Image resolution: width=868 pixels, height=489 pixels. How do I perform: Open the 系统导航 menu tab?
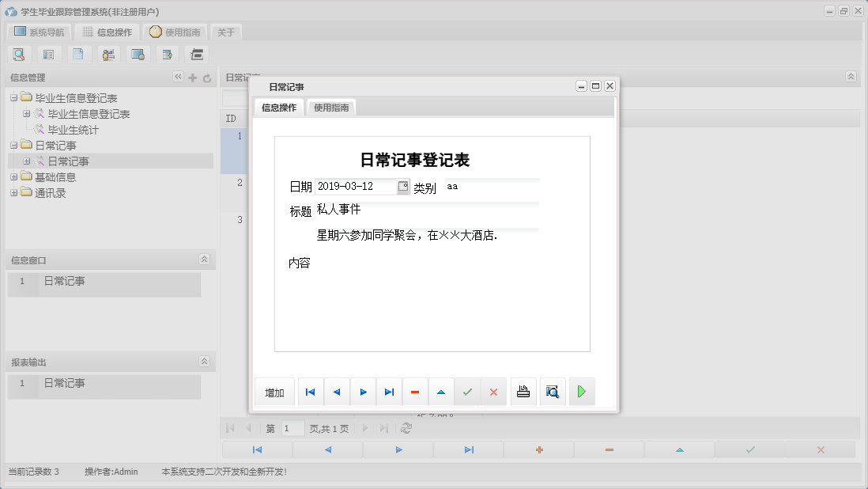pyautogui.click(x=38, y=32)
